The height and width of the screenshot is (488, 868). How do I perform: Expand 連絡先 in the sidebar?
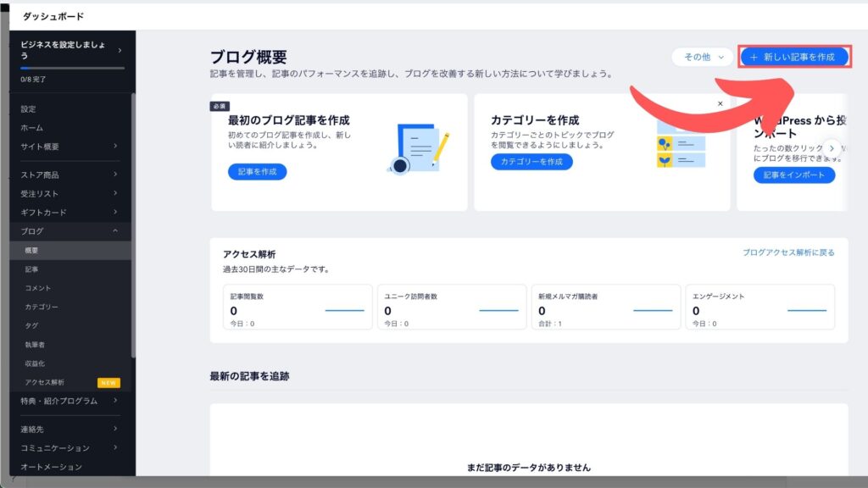[70, 430]
